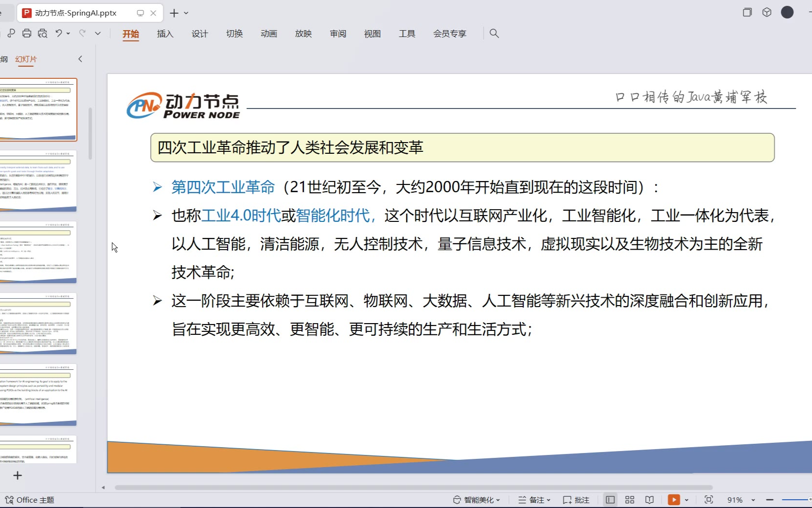This screenshot has width=812, height=508.
Task: Click the undo arrow icon
Action: pos(58,33)
